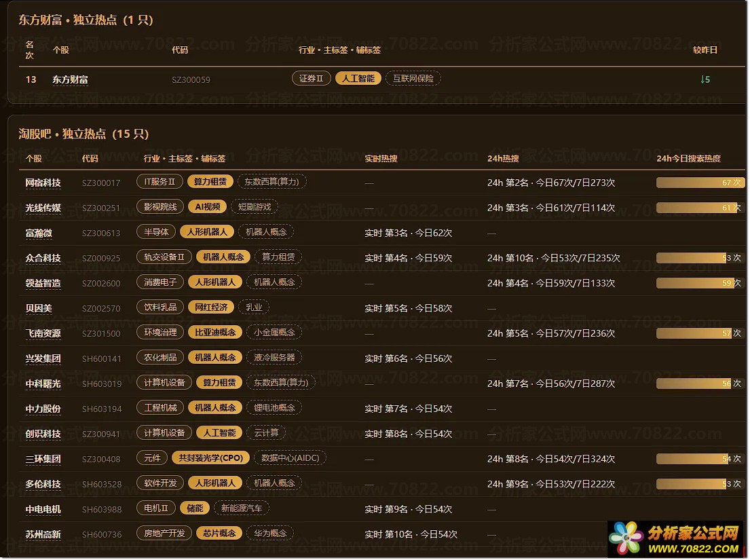Select the 农化制品 industry tag

[160, 357]
